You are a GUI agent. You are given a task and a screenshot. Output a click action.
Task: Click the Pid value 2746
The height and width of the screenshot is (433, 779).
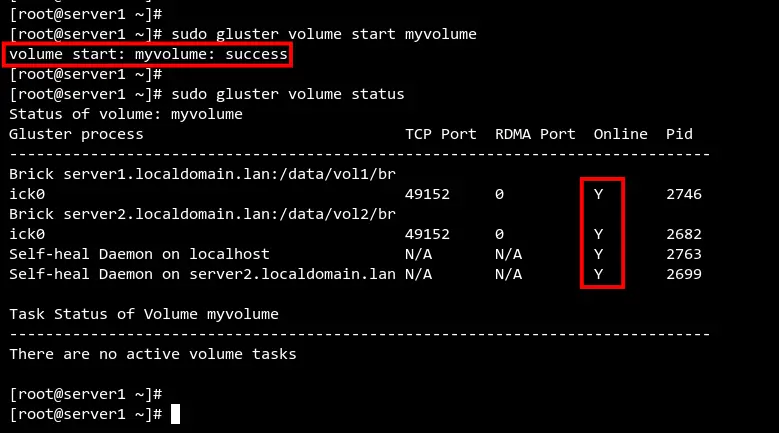click(x=683, y=194)
